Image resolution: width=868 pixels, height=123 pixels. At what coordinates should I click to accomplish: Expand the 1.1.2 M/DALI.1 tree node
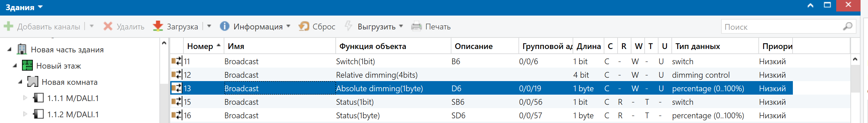pyautogui.click(x=25, y=114)
